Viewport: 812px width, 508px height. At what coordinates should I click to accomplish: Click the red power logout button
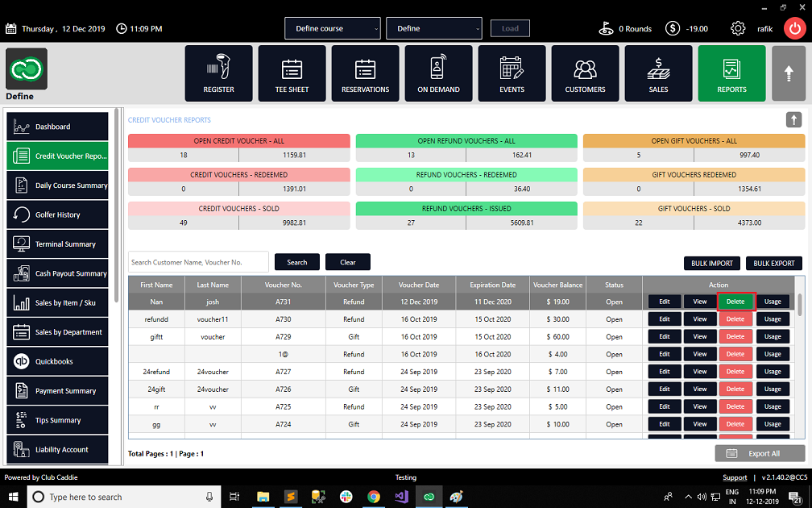click(795, 28)
